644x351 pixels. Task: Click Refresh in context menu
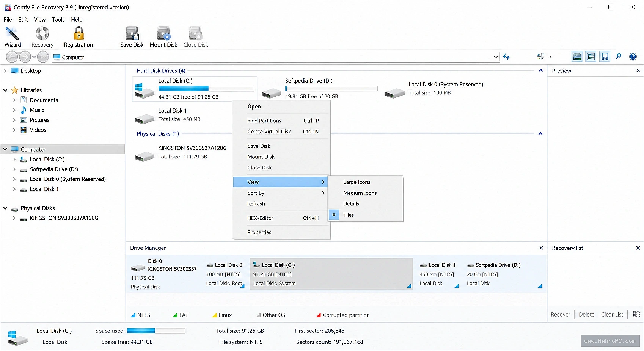(x=280, y=204)
